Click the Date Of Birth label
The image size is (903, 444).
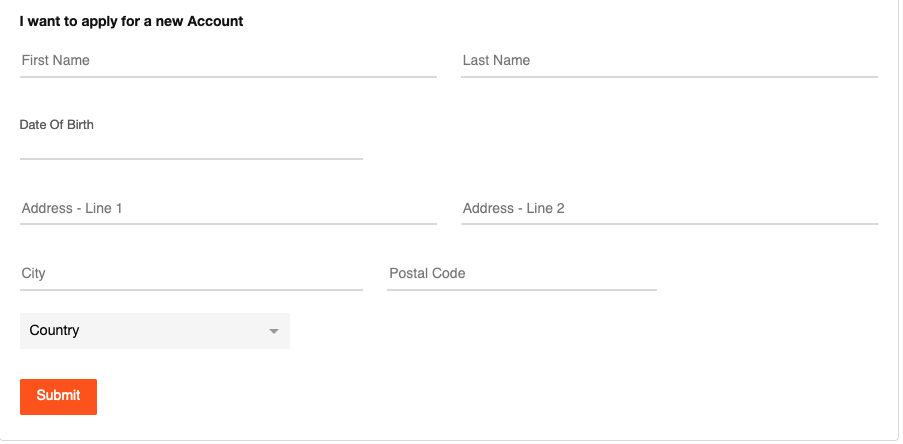pos(57,125)
